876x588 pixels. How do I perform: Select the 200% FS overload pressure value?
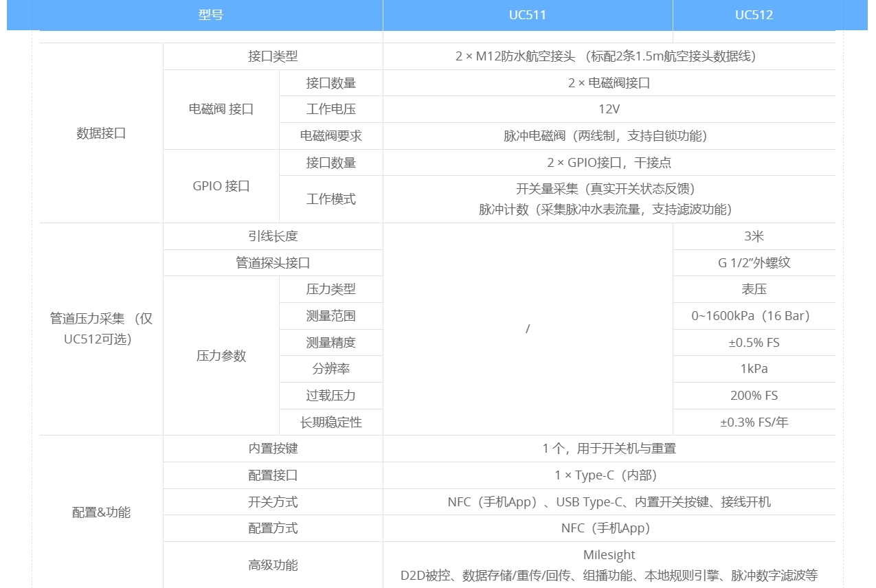pos(754,396)
